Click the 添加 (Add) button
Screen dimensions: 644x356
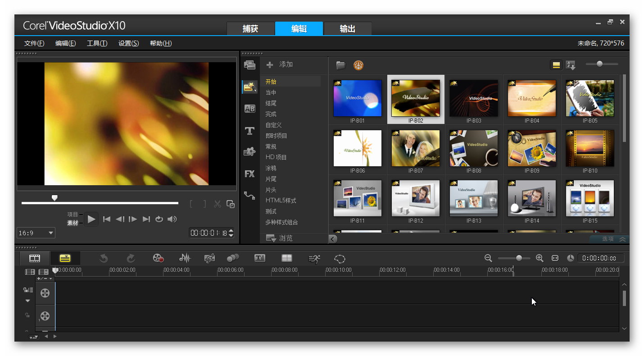point(280,64)
